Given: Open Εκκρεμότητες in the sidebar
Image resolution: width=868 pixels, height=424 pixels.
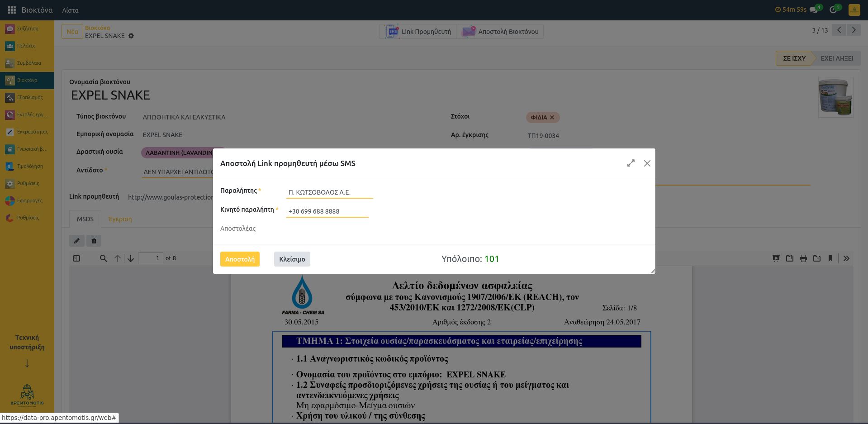Looking at the screenshot, I should 27,132.
